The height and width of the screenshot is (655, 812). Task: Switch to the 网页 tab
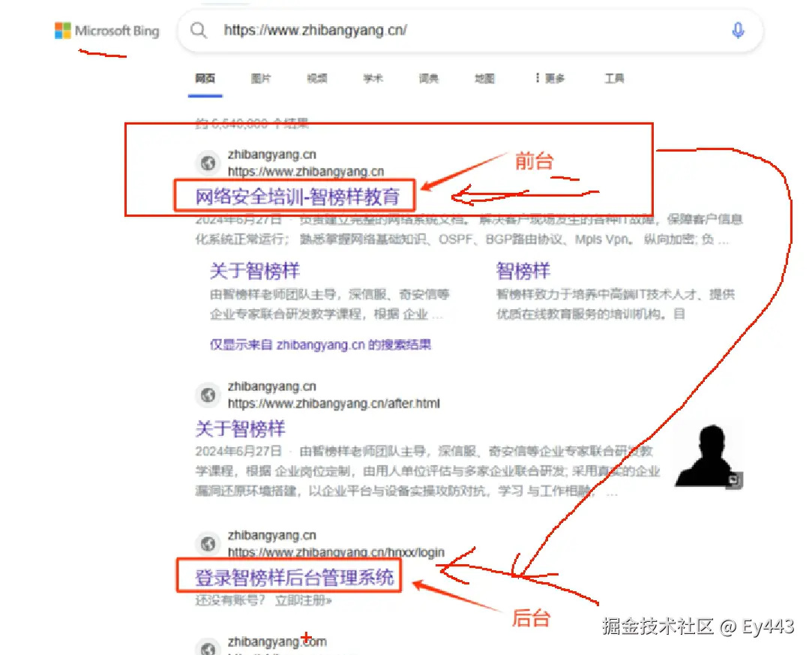(205, 78)
